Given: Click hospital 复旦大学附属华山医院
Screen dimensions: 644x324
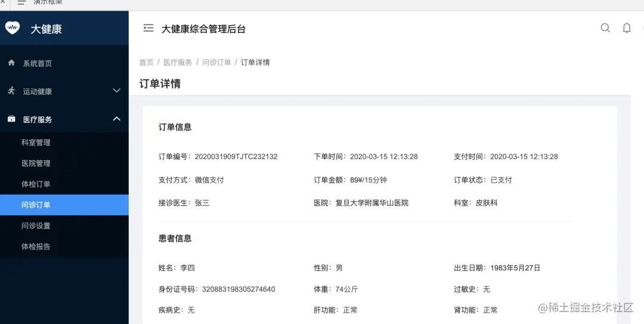Looking at the screenshot, I should click(x=372, y=203).
